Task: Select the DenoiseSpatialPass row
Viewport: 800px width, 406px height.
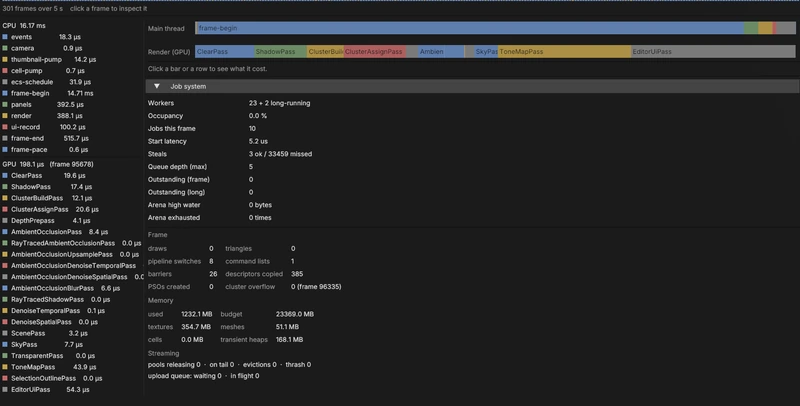Action: point(50,322)
